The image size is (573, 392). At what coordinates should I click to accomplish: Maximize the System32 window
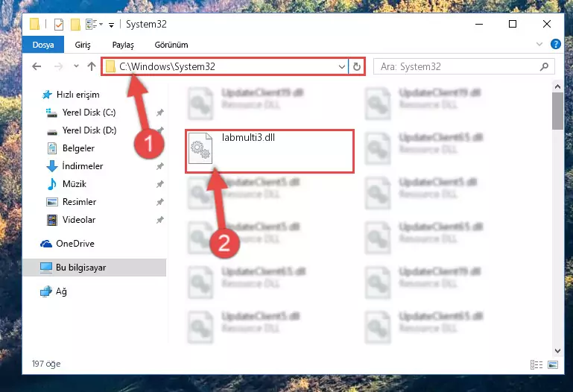point(513,24)
